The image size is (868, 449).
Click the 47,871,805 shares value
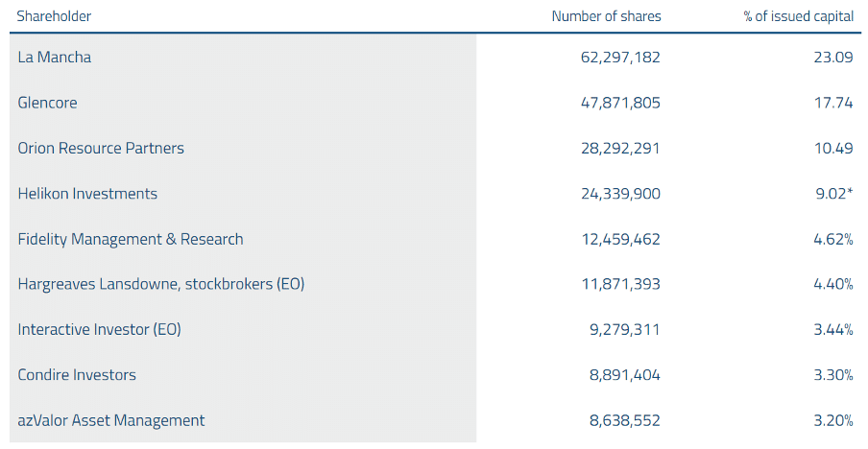(620, 103)
